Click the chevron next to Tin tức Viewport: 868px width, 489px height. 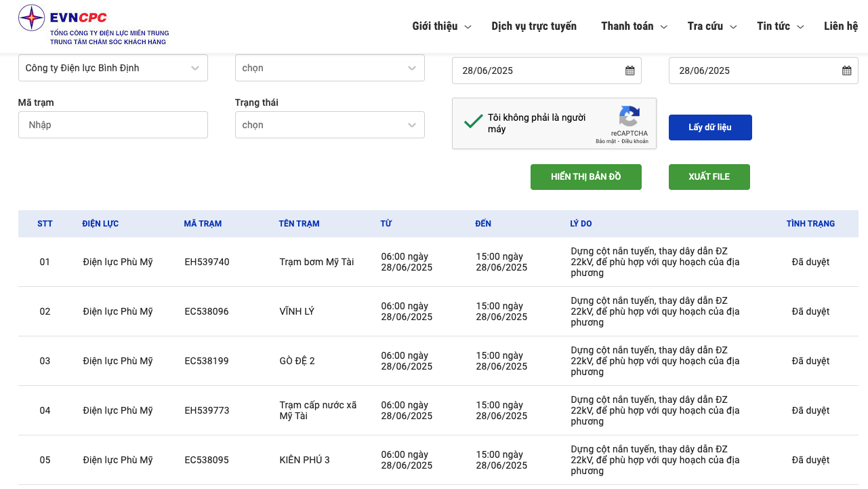(801, 26)
